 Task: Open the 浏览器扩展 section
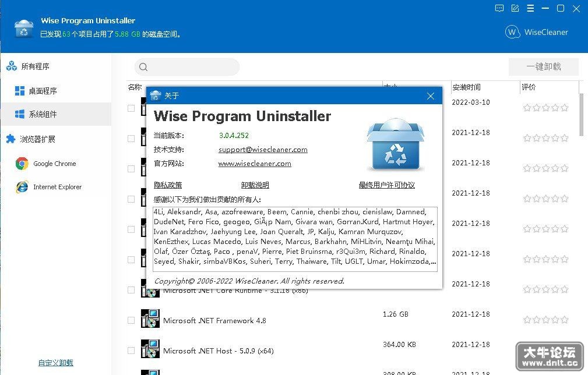[x=31, y=139]
